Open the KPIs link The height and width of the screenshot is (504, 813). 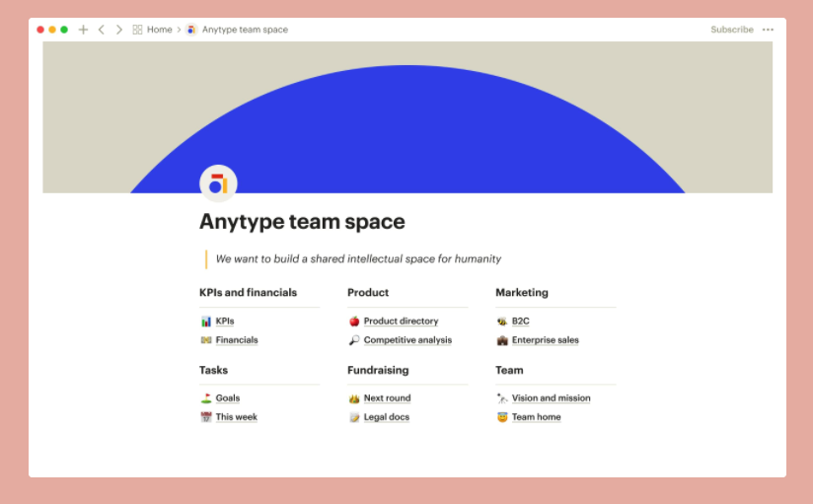(225, 321)
